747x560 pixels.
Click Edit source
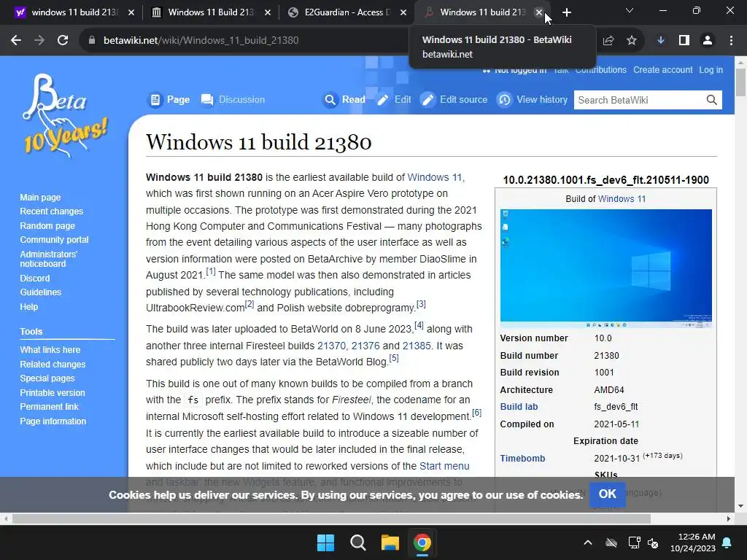tap(454, 99)
